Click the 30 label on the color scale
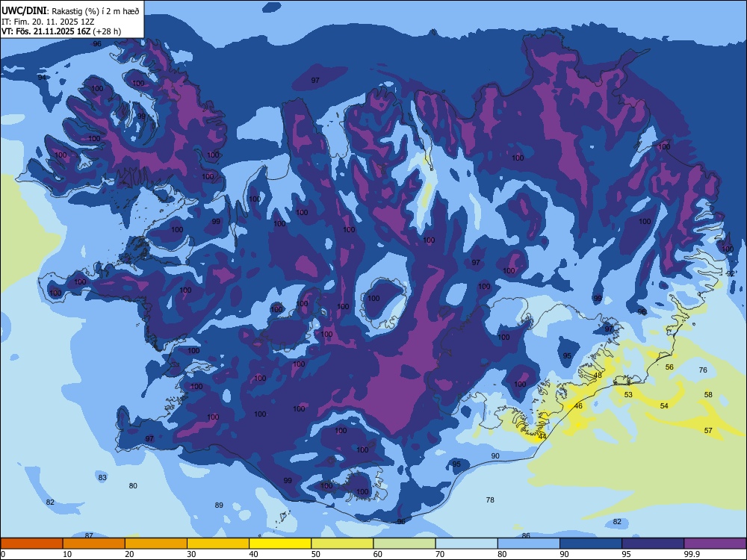The width and height of the screenshot is (747, 560). [x=191, y=554]
